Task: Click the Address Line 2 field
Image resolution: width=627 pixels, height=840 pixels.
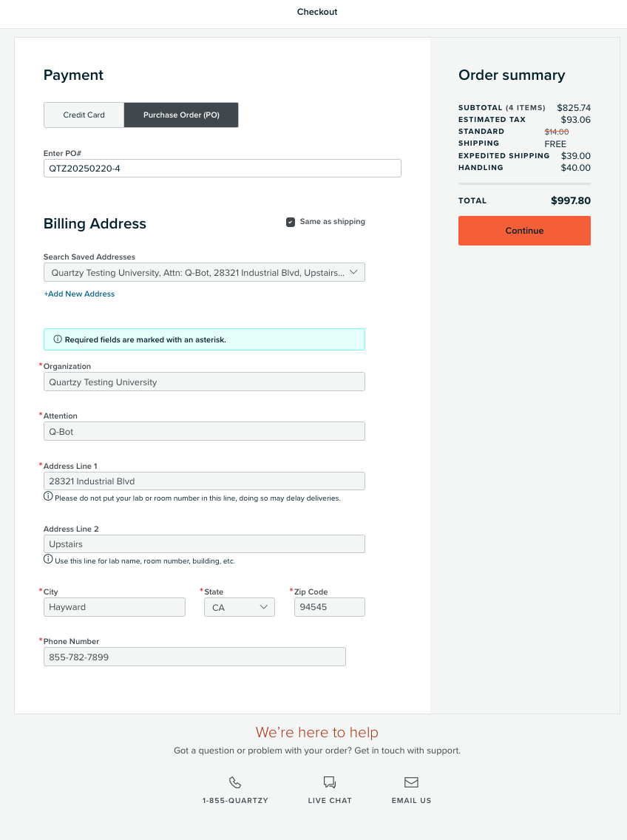Action: [204, 543]
